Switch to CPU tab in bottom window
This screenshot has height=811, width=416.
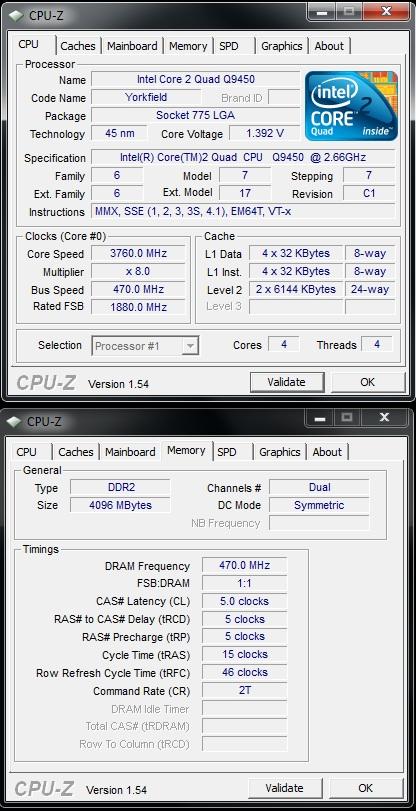27,452
